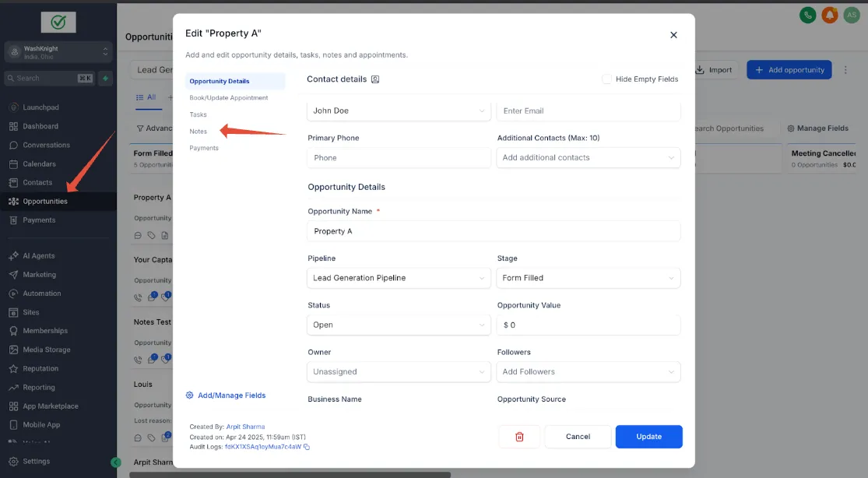
Task: Enable the Hide Empty Fields checkbox
Action: pos(606,79)
